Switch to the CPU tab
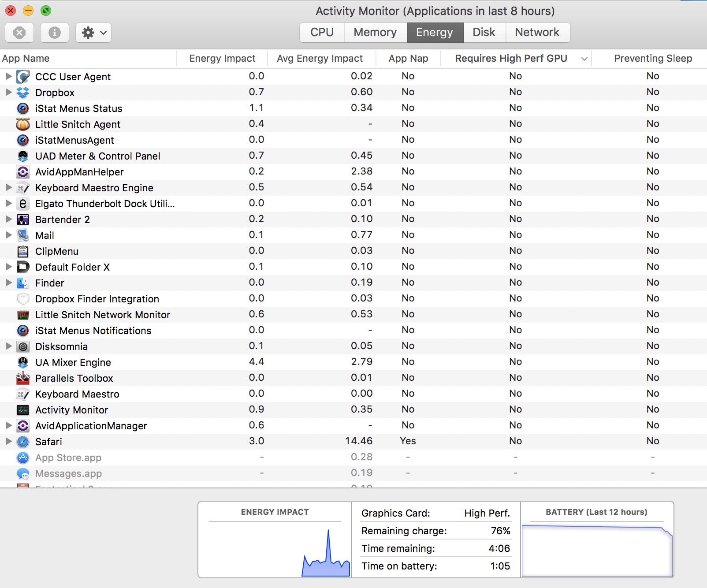707x588 pixels. click(322, 33)
